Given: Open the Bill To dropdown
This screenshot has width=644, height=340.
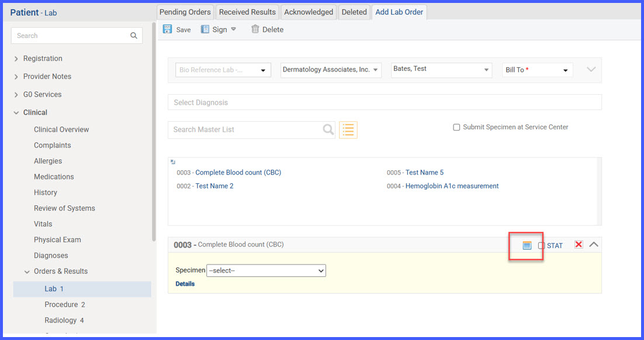Looking at the screenshot, I should [x=537, y=70].
